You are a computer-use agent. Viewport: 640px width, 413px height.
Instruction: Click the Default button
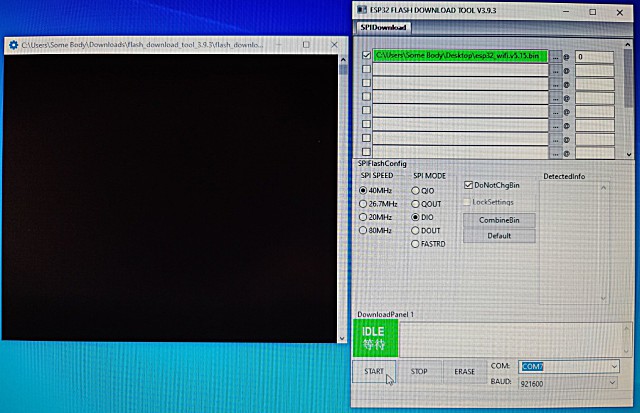pyautogui.click(x=499, y=236)
